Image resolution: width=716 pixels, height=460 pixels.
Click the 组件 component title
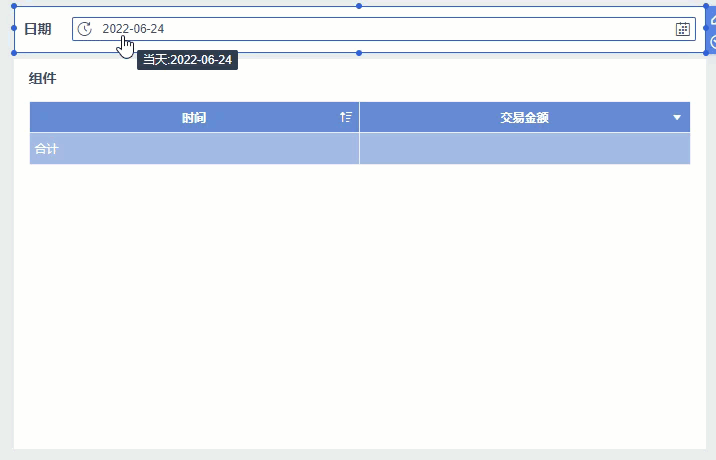click(42, 79)
